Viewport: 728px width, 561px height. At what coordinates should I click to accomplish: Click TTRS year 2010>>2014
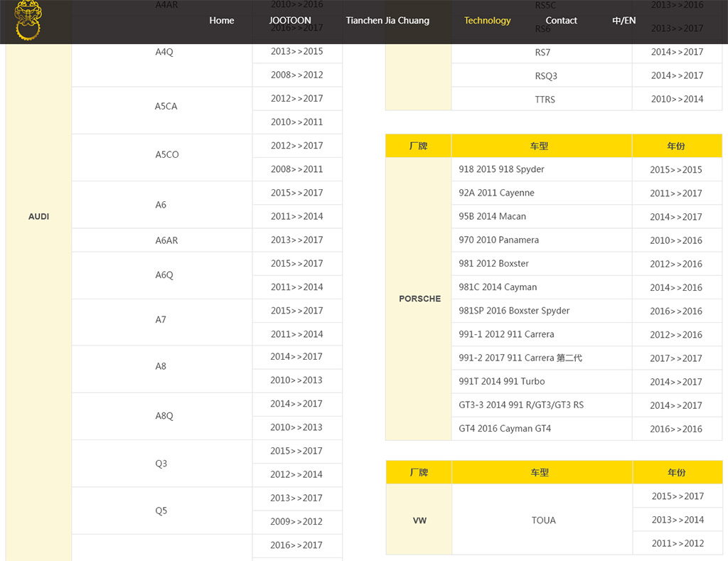pos(677,99)
